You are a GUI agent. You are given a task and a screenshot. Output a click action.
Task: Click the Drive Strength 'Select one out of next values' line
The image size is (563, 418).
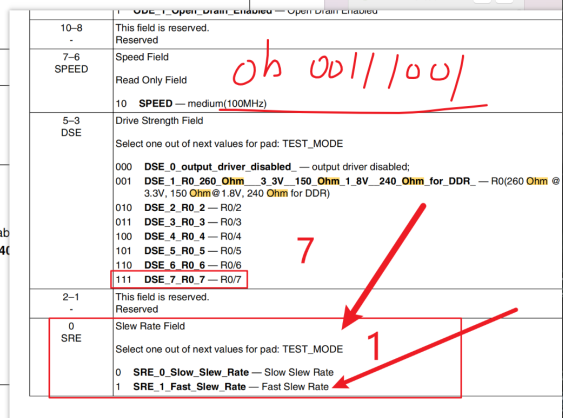[229, 144]
